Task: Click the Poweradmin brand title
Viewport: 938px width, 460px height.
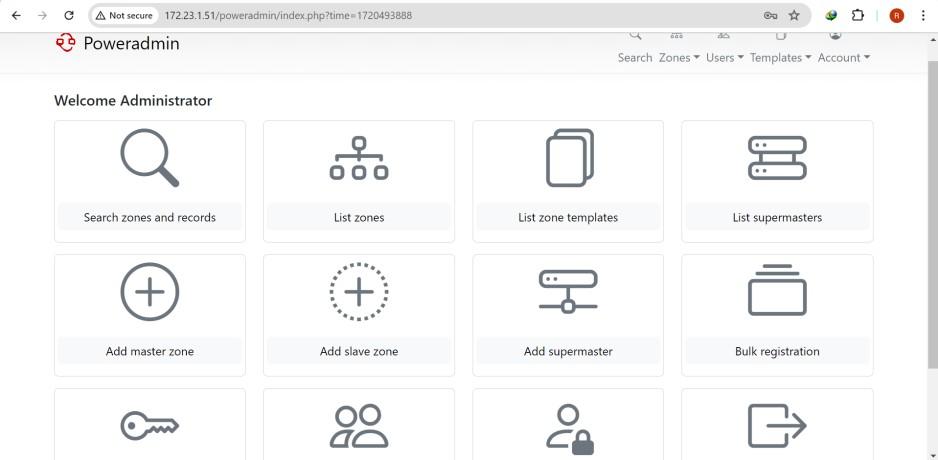Action: 131,43
